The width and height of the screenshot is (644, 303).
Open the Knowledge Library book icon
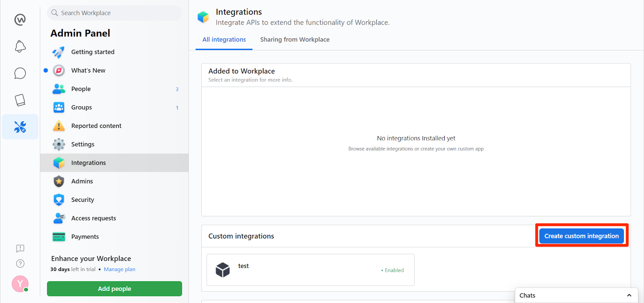tap(20, 100)
